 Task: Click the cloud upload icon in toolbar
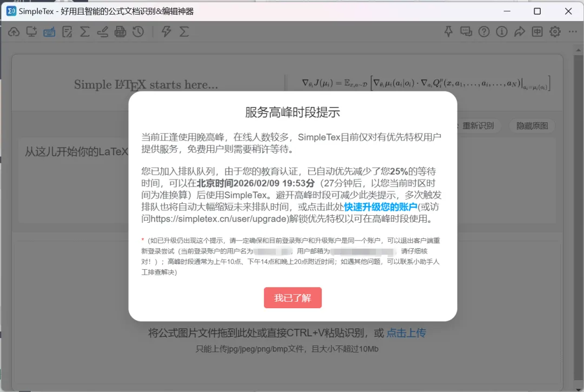click(x=14, y=32)
